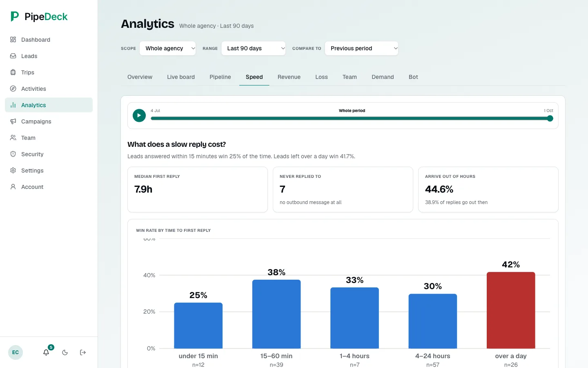This screenshot has width=588, height=368.
Task: Switch to the Revenue tab
Action: (289, 77)
